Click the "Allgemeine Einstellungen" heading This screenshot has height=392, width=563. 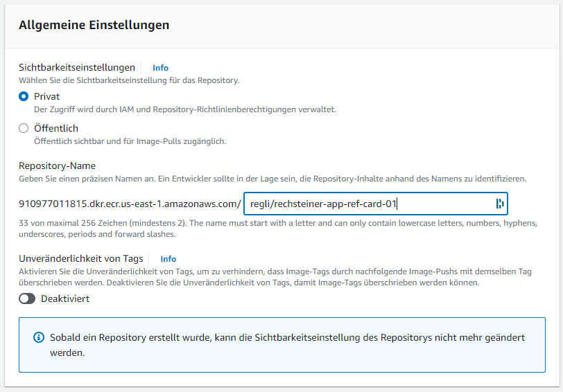click(94, 25)
